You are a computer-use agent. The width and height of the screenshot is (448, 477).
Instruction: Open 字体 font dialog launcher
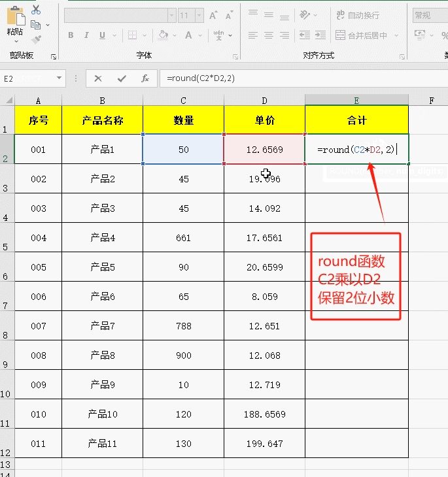pos(235,57)
